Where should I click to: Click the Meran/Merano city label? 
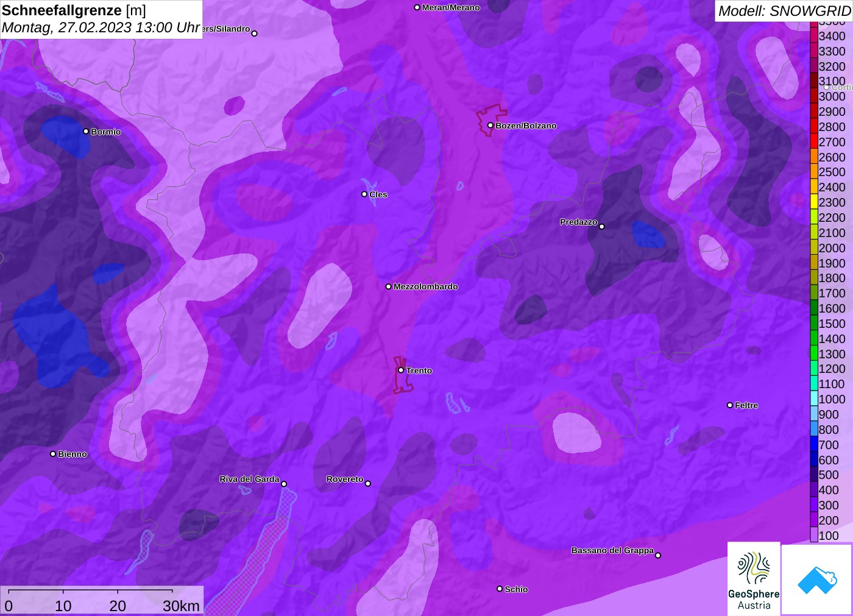pyautogui.click(x=451, y=7)
